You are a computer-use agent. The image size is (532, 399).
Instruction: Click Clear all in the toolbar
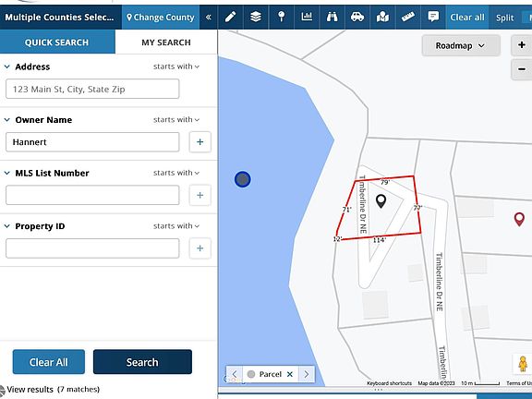(467, 18)
